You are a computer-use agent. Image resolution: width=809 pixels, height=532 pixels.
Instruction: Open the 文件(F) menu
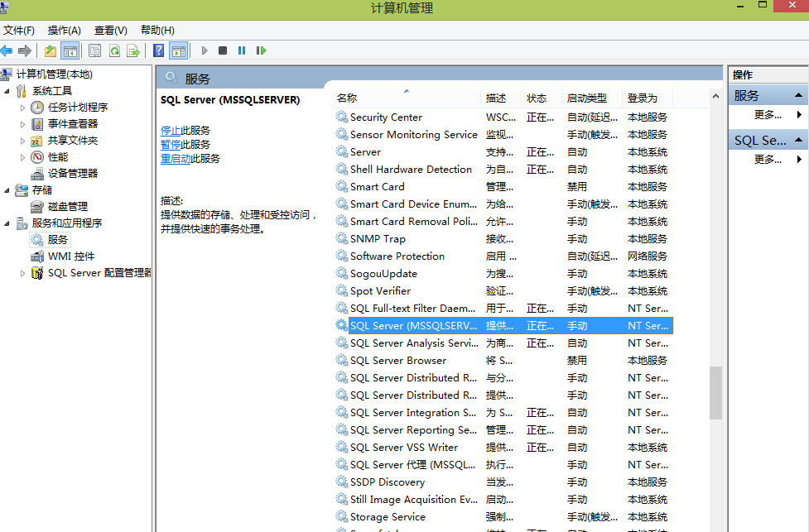pos(19,31)
